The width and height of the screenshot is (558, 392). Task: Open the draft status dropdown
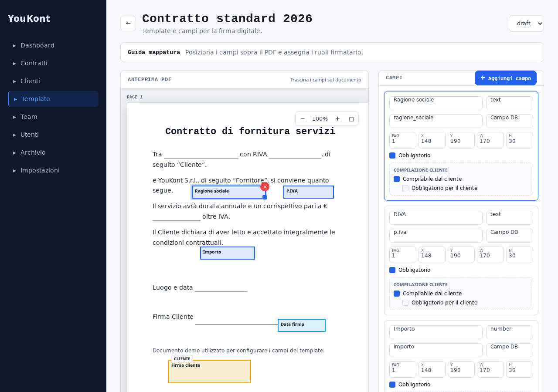click(526, 24)
